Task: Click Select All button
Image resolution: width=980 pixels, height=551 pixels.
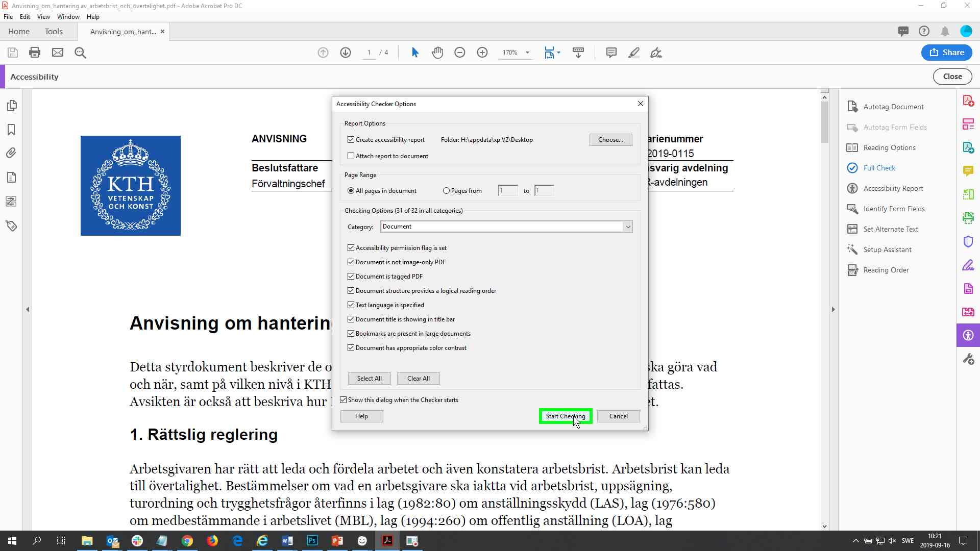Action: point(370,379)
